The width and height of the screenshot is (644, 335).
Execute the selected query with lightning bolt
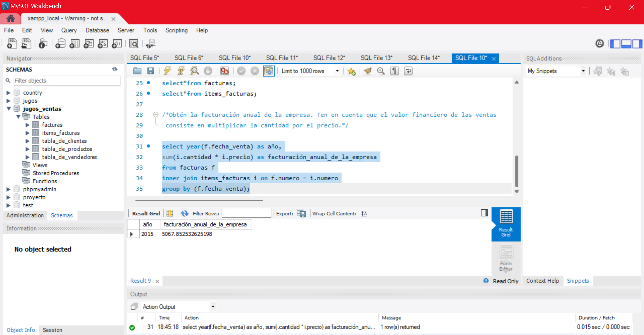coord(167,71)
